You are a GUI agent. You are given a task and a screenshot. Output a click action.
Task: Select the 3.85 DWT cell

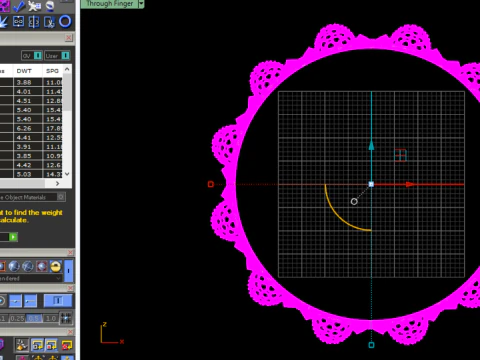coord(28,156)
